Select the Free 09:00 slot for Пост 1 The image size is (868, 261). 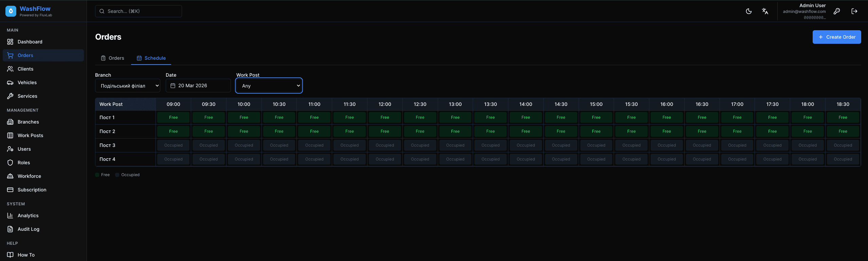(x=173, y=117)
